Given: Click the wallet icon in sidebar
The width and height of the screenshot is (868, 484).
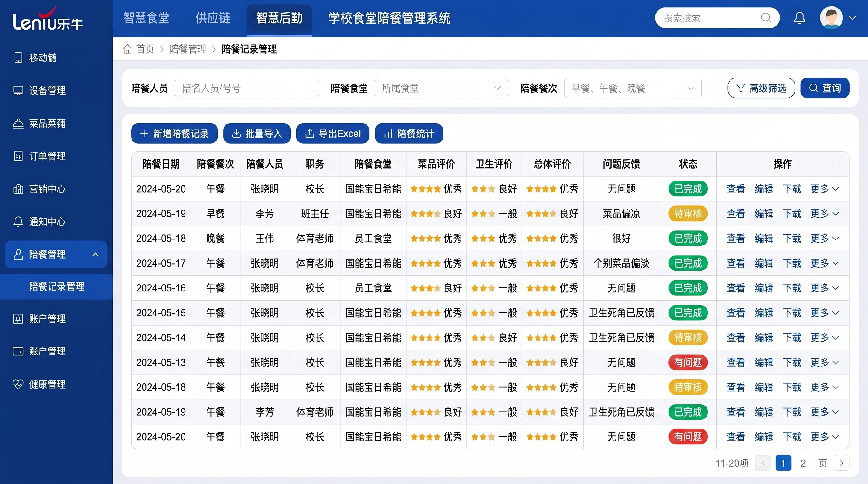Looking at the screenshot, I should pyautogui.click(x=18, y=351).
